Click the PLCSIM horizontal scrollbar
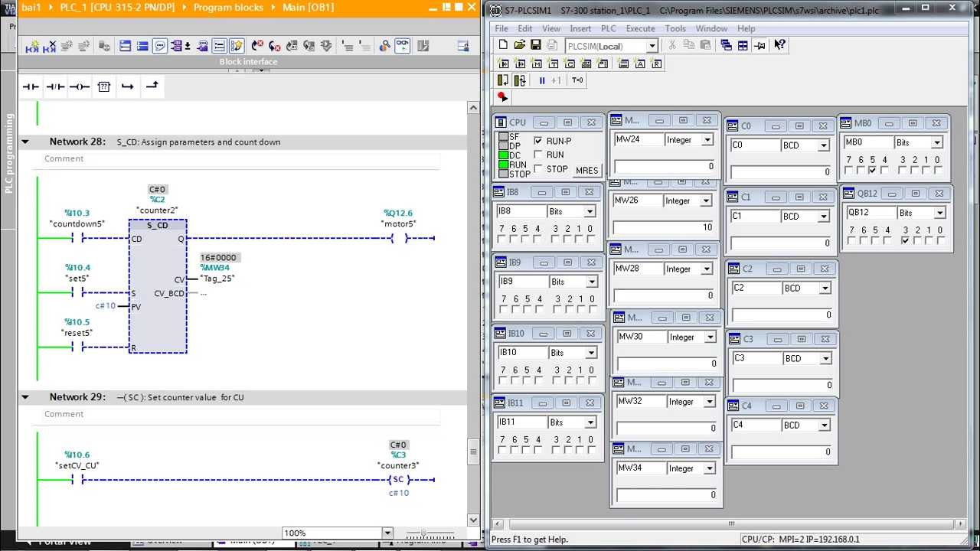The width and height of the screenshot is (980, 551). (x=730, y=524)
